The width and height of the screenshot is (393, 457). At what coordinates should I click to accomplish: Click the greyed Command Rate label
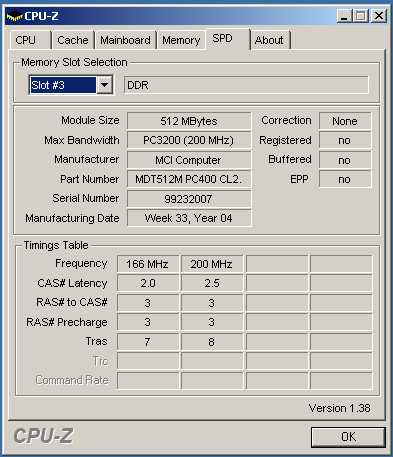click(x=72, y=380)
